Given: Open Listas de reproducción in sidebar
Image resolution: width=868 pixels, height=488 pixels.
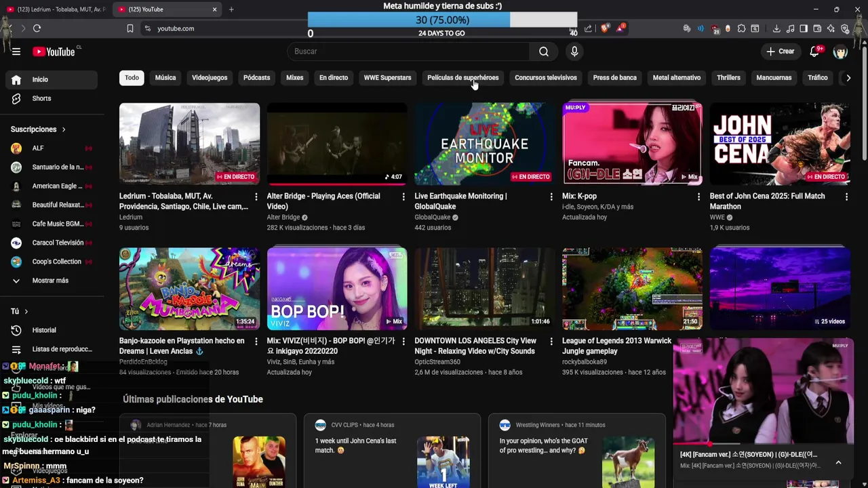Looking at the screenshot, I should click(x=52, y=349).
